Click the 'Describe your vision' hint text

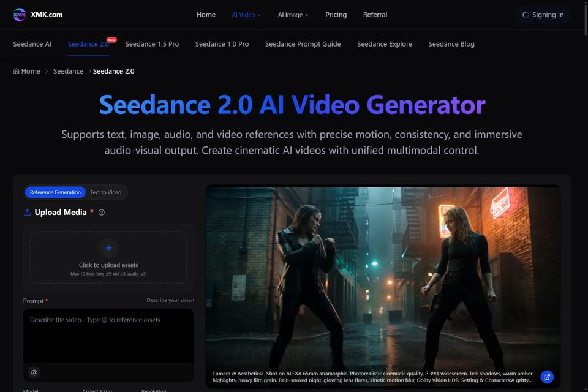pyautogui.click(x=170, y=300)
